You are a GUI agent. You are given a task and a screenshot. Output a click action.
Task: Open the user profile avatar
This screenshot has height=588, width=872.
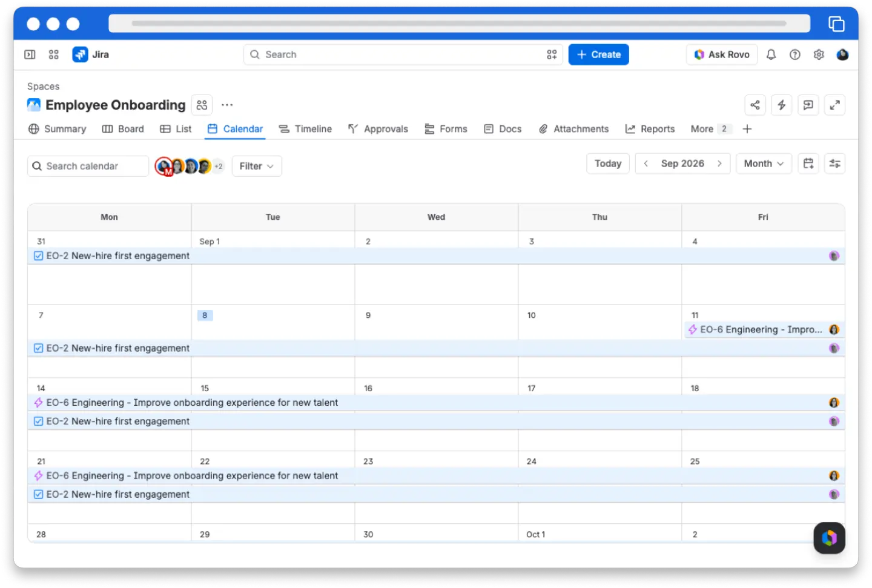[842, 55]
